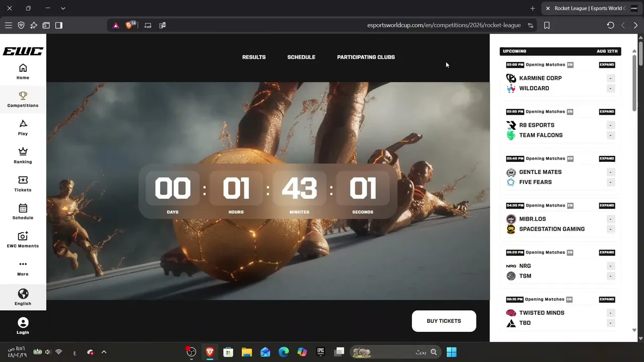This screenshot has height=362, width=644.
Task: Go to the Results tab
Action: click(x=254, y=57)
